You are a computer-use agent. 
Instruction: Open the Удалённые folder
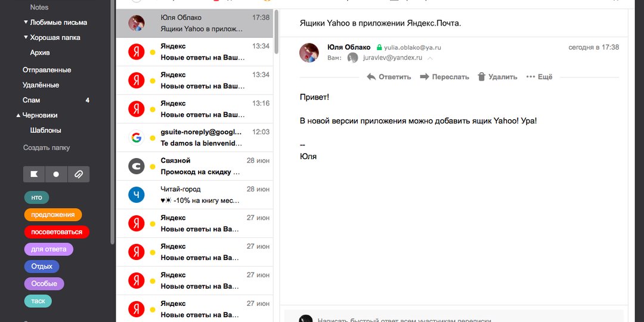(41, 85)
